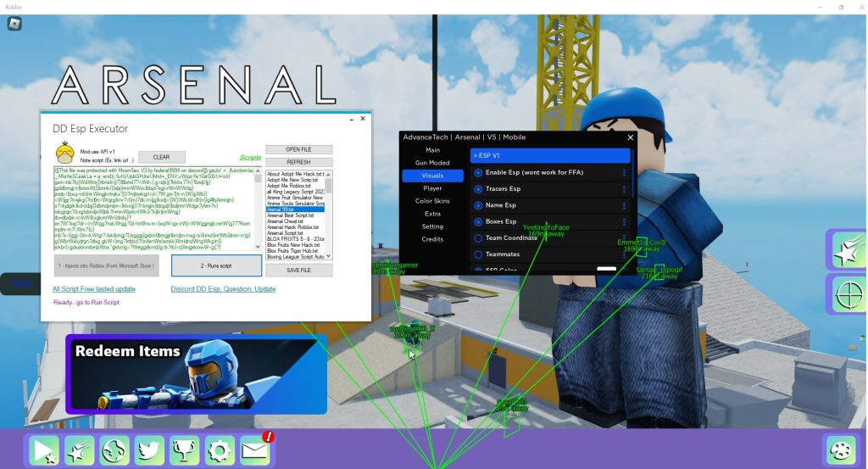Select Blox Fruits Tiger Hub.txt
868x469 pixels.
294,251
